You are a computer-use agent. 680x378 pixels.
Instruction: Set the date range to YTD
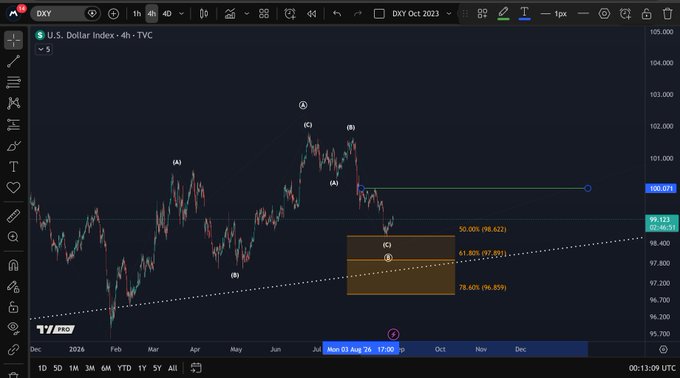point(124,368)
